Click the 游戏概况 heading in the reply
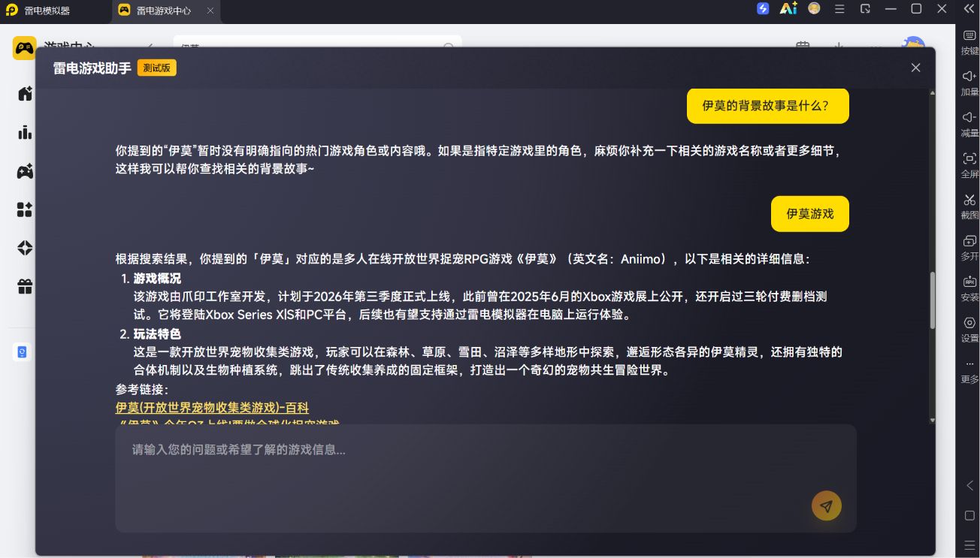 point(157,279)
